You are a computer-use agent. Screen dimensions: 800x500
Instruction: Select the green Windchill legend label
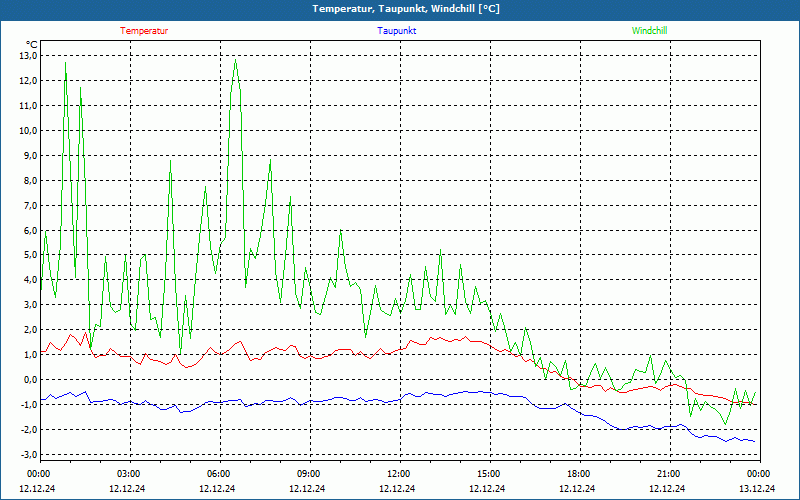point(649,31)
